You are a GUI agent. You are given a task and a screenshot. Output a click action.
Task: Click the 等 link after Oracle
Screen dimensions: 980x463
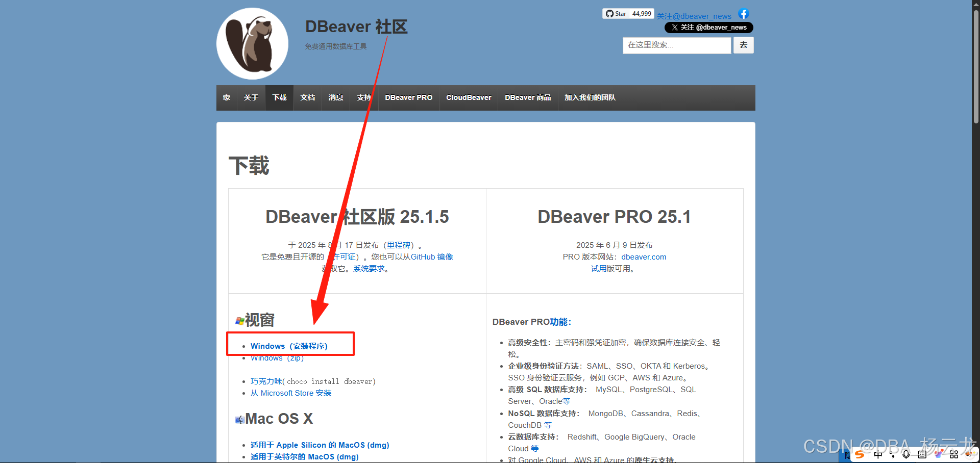(x=566, y=401)
